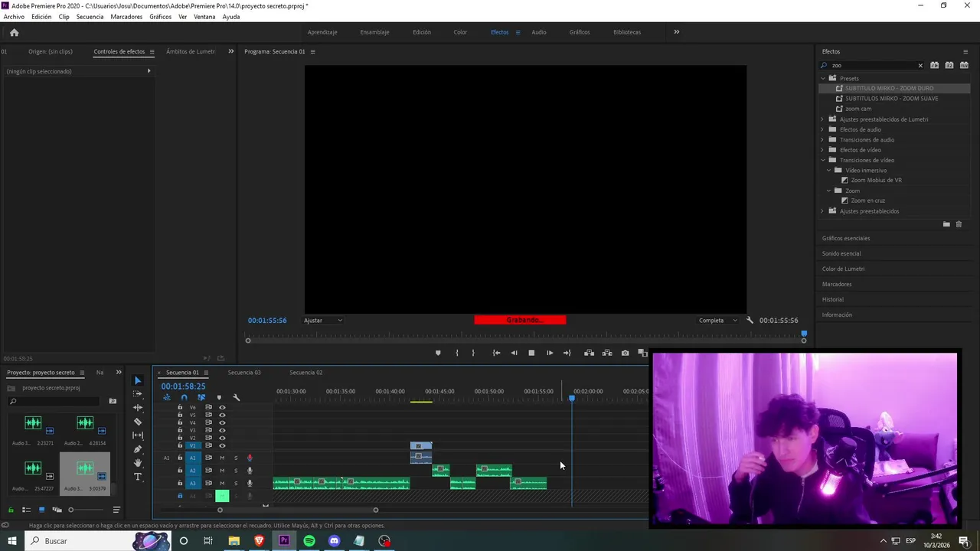This screenshot has height=551, width=980.
Task: Open Program monitor settings wrench
Action: (x=750, y=320)
